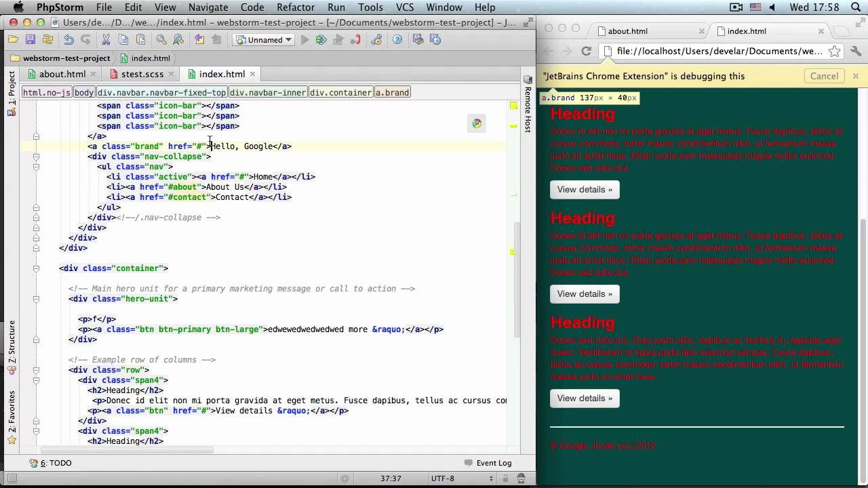Viewport: 868px width, 488px height.
Task: Open the PhpStorm application menu
Action: (60, 7)
